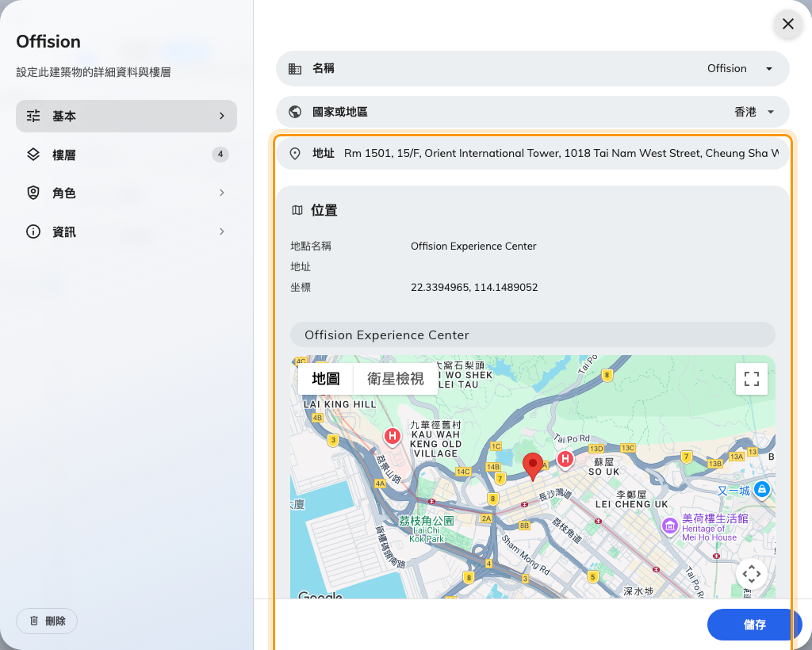Viewport: 812px width, 650px height.
Task: Click the location pin icon beside 地址
Action: 295,154
